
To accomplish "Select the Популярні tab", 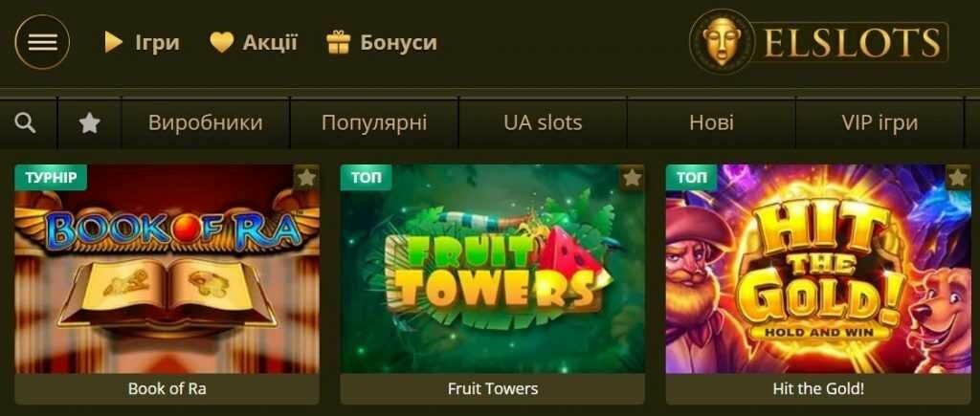I will pyautogui.click(x=374, y=123).
